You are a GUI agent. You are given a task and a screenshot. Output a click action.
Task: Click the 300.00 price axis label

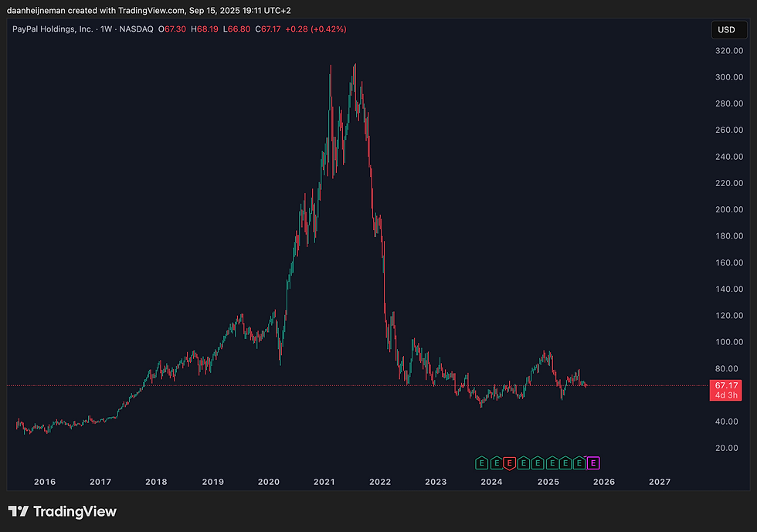point(729,77)
